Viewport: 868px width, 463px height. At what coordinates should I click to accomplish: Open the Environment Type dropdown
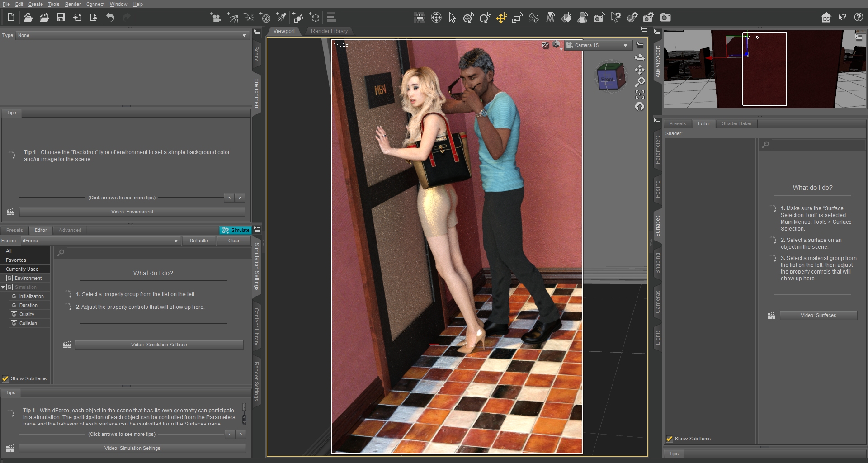pyautogui.click(x=132, y=35)
